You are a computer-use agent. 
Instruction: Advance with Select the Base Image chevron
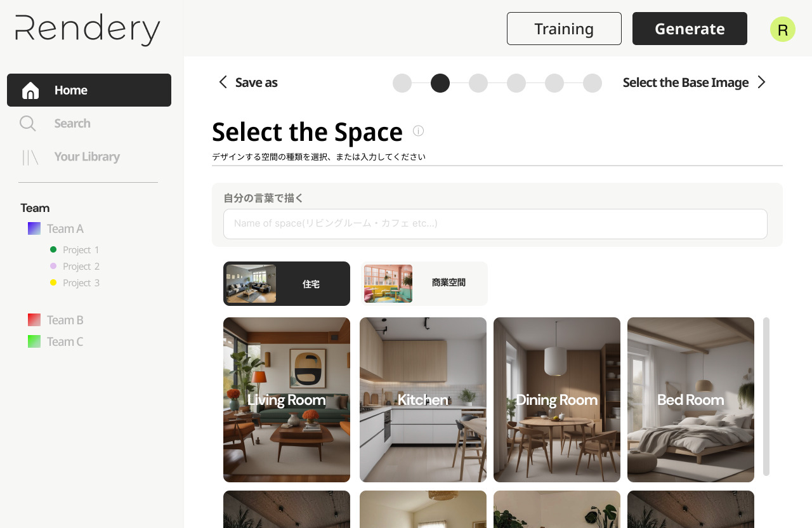[x=762, y=82]
